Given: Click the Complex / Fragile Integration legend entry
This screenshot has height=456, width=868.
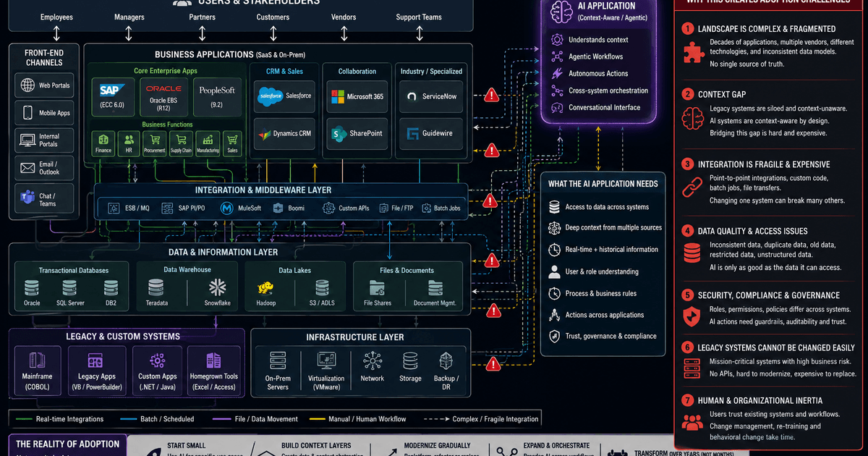Looking at the screenshot, I should click(x=482, y=418).
